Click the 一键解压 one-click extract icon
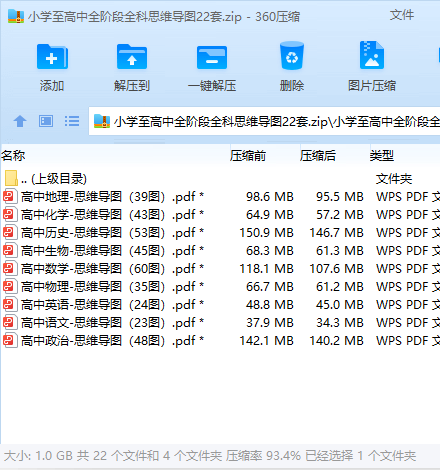This screenshot has width=440, height=470. pos(212,57)
